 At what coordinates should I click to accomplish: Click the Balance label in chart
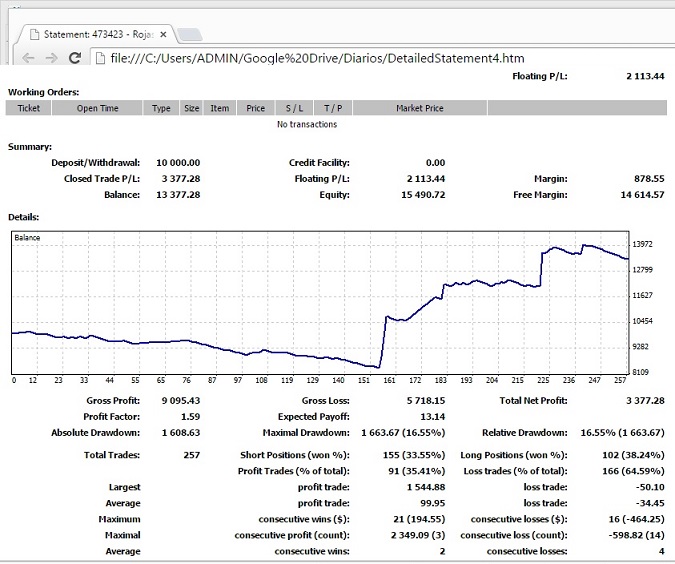[x=27, y=238]
